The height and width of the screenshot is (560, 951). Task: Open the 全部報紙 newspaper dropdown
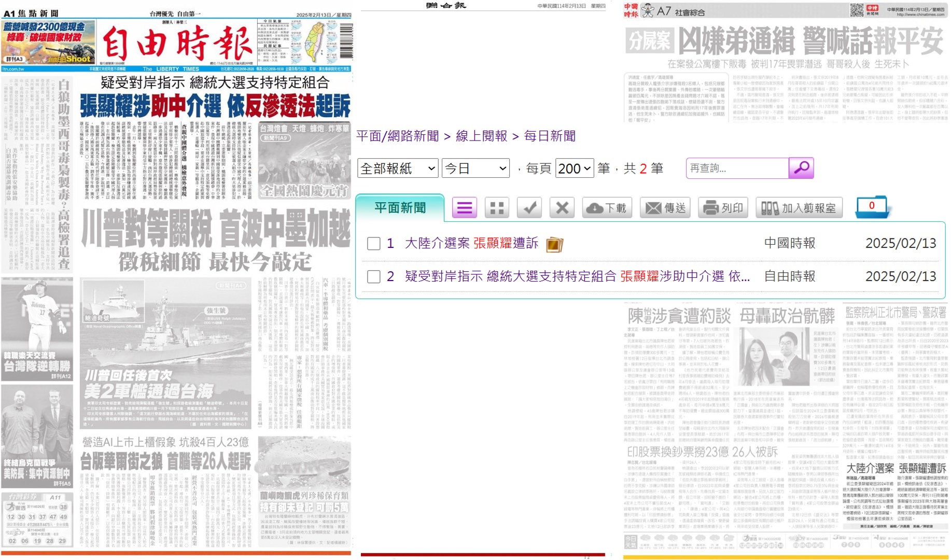click(398, 169)
